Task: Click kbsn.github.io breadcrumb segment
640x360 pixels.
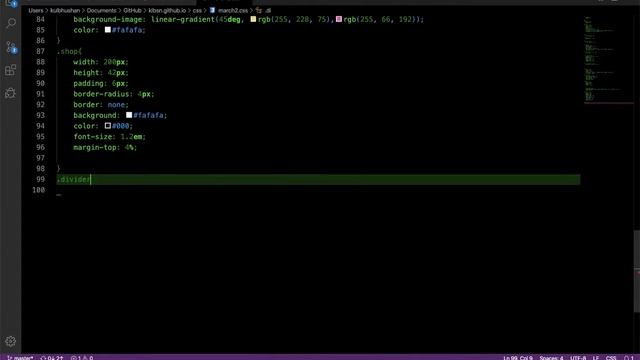Action: point(167,10)
